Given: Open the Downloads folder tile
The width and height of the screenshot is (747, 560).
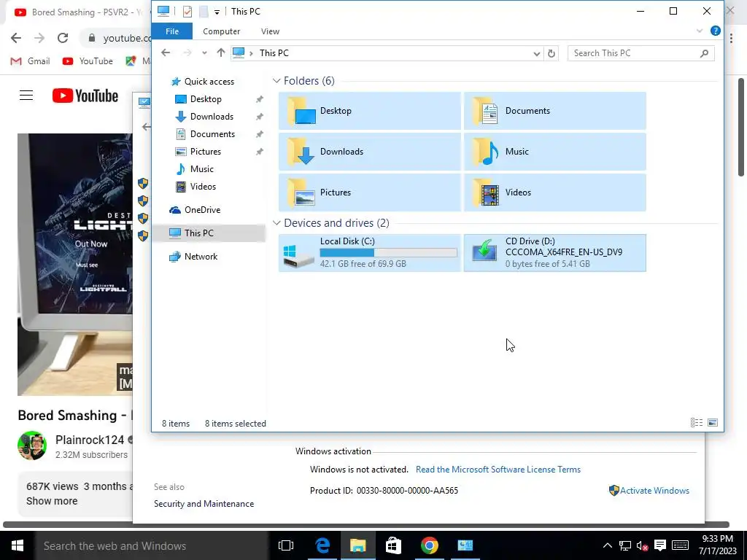Looking at the screenshot, I should 370,152.
